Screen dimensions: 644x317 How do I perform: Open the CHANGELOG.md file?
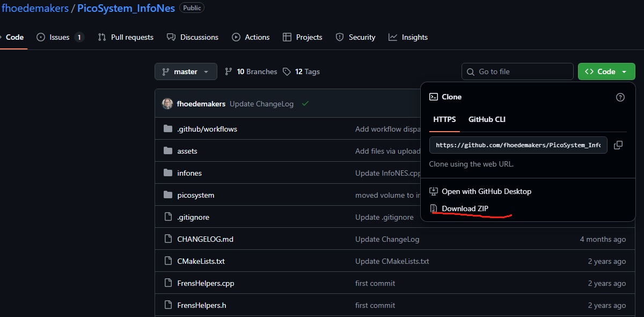click(206, 239)
